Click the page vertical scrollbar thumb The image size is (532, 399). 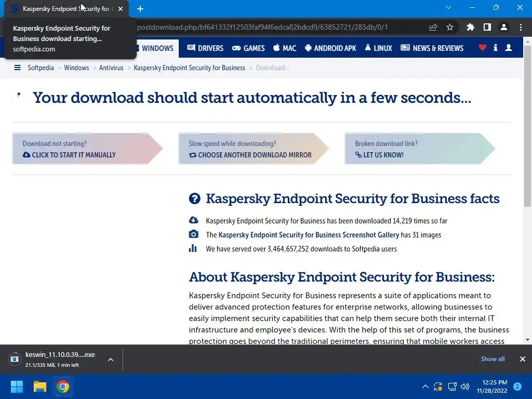point(527,126)
